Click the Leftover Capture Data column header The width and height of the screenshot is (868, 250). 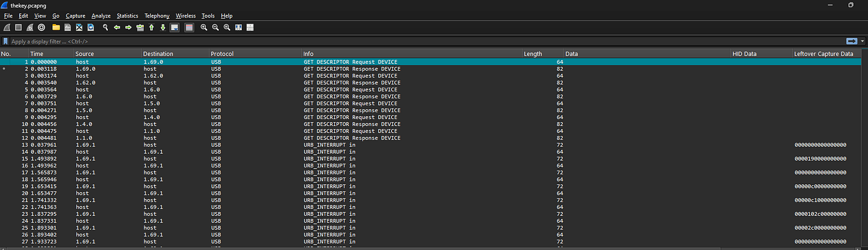tap(827, 54)
